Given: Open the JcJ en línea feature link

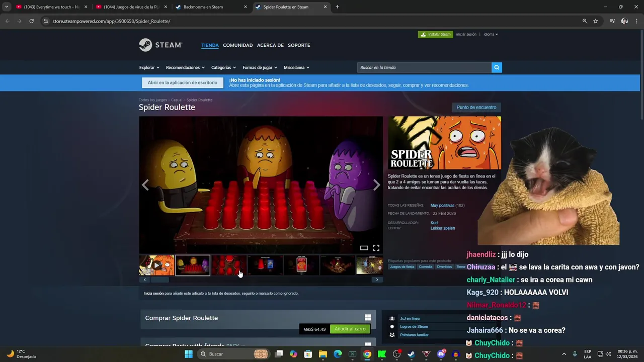Looking at the screenshot, I should (x=410, y=318).
